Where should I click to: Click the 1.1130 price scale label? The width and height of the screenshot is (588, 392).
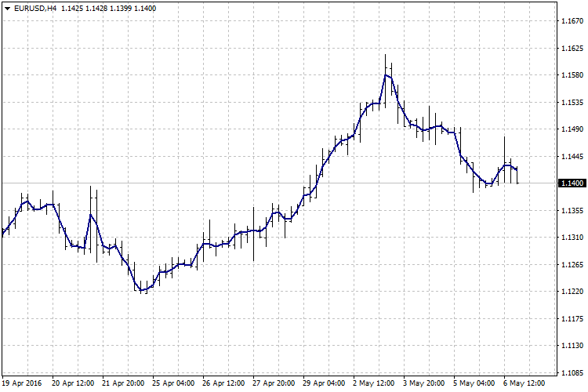[x=572, y=345]
